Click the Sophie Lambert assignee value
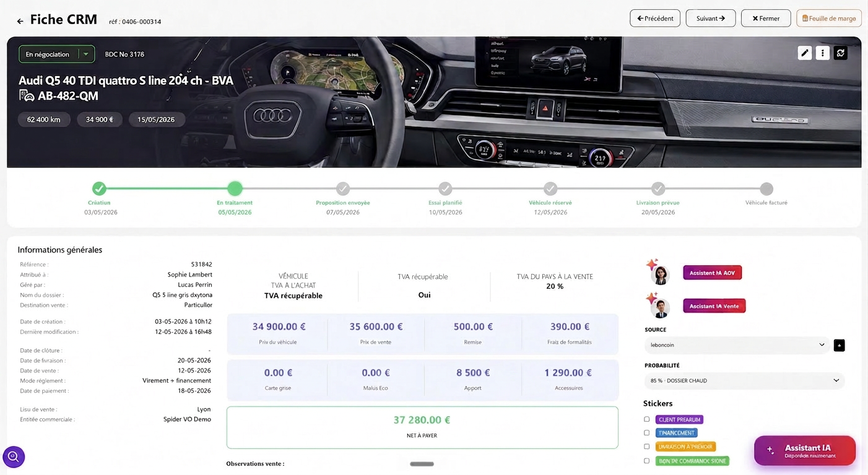This screenshot has width=868, height=475. tap(189, 275)
